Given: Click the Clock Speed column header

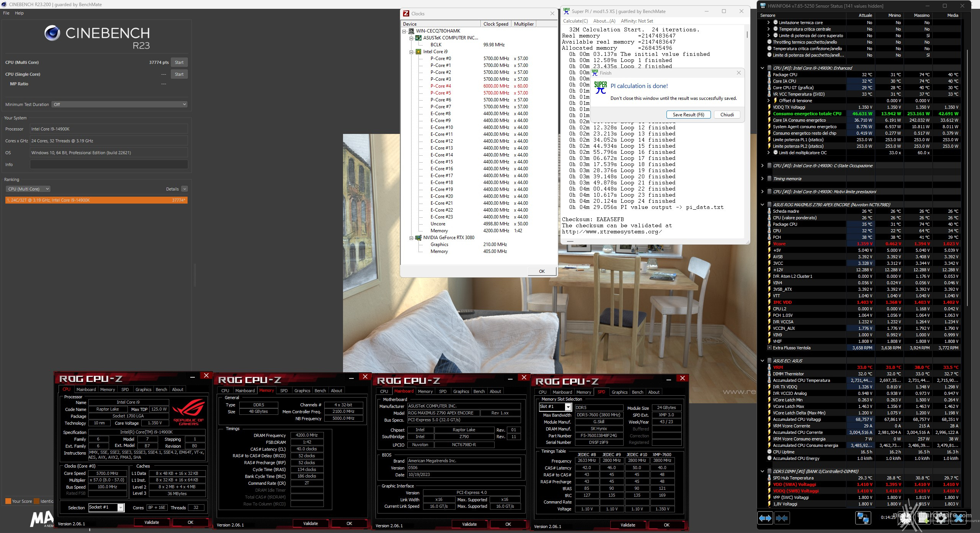Looking at the screenshot, I should pos(496,24).
